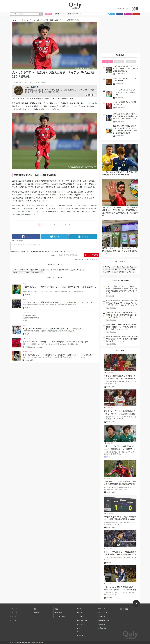Click リーグ in the breadcrumb
The width and height of the screenshot is (150, 644).
tap(21, 20)
